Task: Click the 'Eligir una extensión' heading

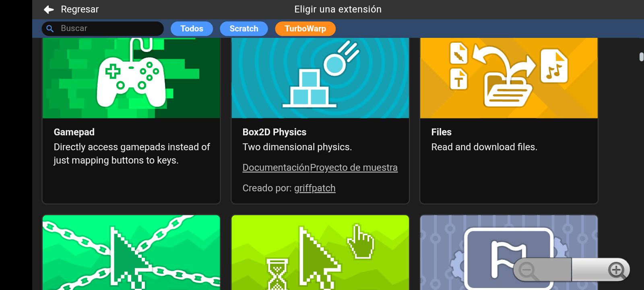Action: tap(338, 9)
